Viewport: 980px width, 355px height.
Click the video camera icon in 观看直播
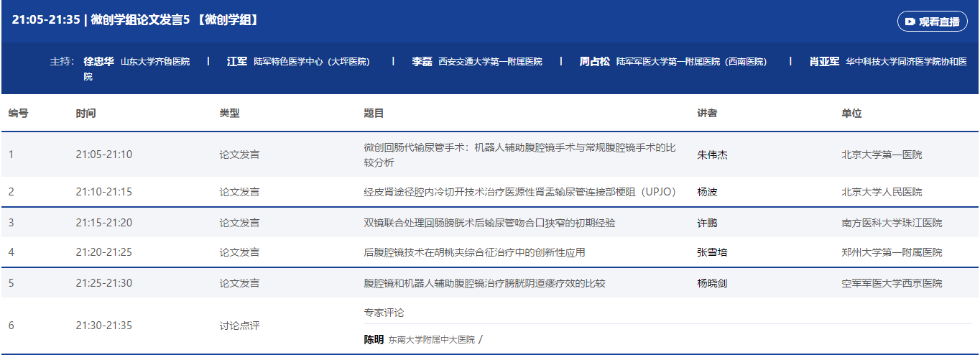[910, 22]
